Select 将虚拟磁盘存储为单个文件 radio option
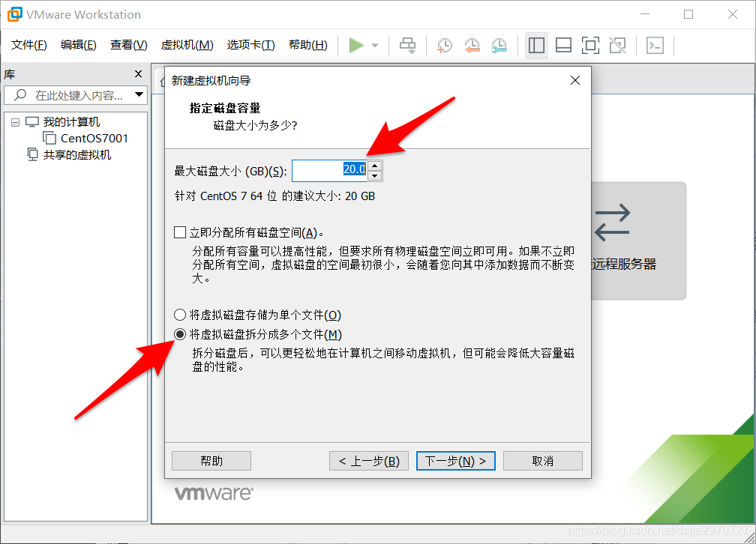This screenshot has width=756, height=544. click(x=180, y=315)
